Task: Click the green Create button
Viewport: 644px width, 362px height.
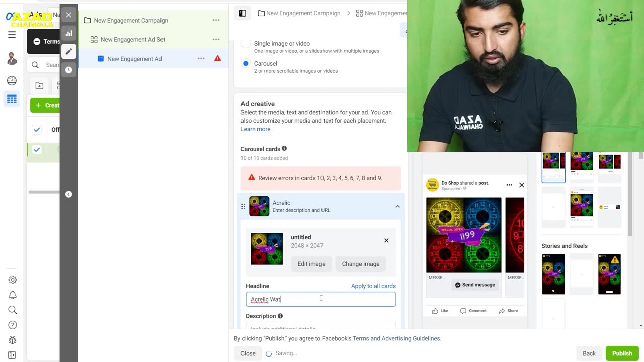Action: 45,105
